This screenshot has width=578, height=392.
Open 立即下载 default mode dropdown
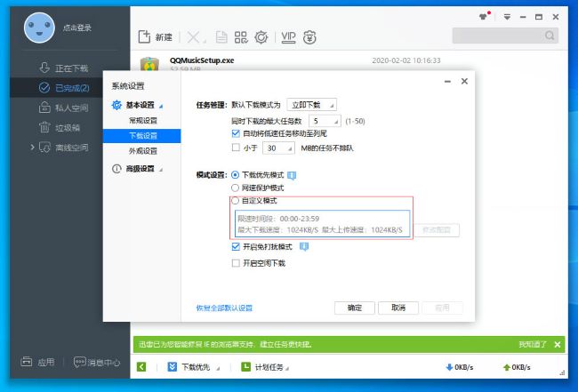click(314, 104)
